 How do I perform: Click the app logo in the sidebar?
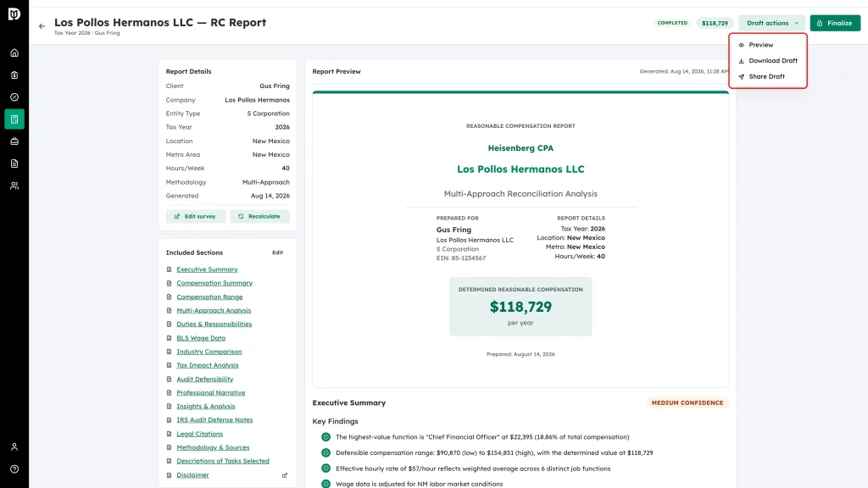[x=14, y=14]
